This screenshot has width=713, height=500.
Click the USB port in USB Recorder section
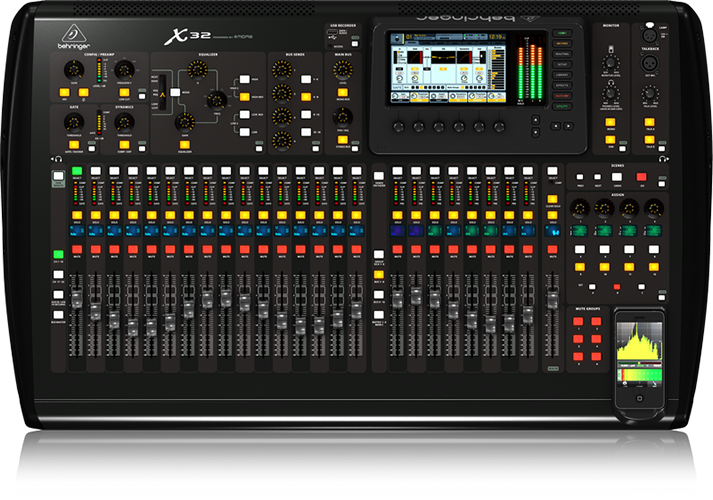[332, 32]
